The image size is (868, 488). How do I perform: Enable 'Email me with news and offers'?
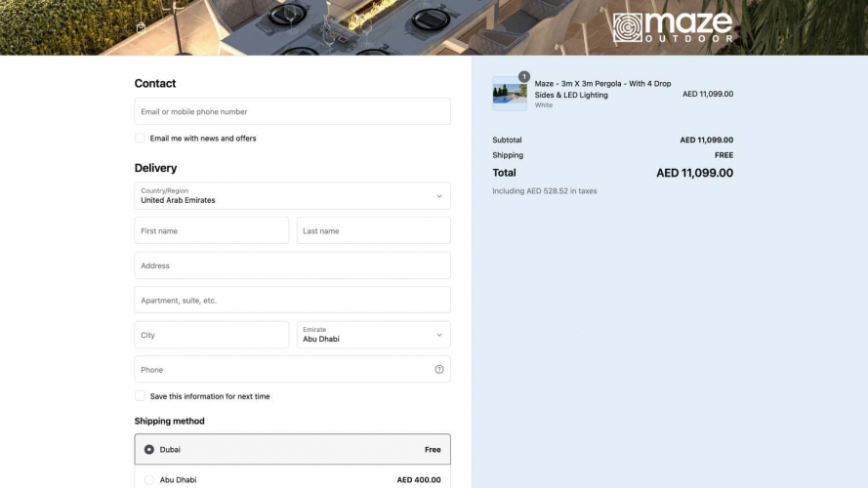tap(140, 139)
